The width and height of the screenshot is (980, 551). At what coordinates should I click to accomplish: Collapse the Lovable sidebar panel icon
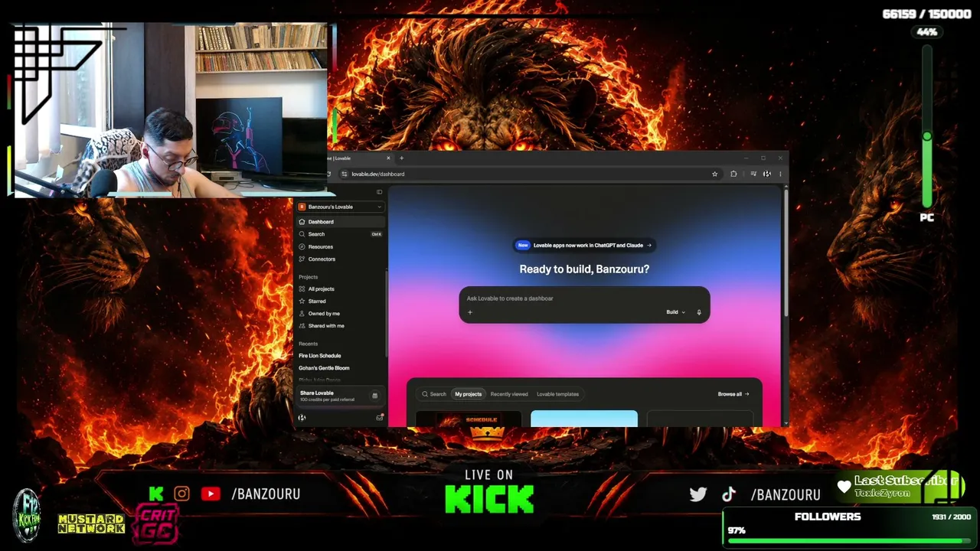(x=379, y=192)
